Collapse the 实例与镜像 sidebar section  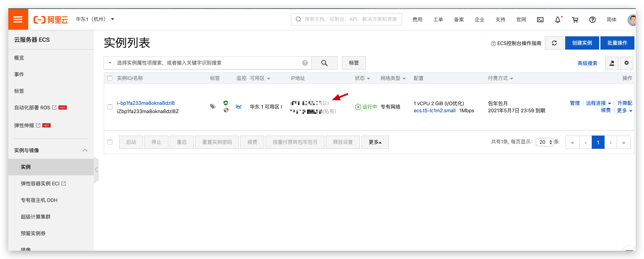[x=85, y=150]
